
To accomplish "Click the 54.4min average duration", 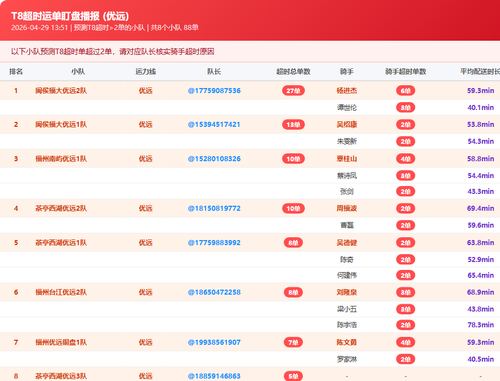I will coord(480,175).
